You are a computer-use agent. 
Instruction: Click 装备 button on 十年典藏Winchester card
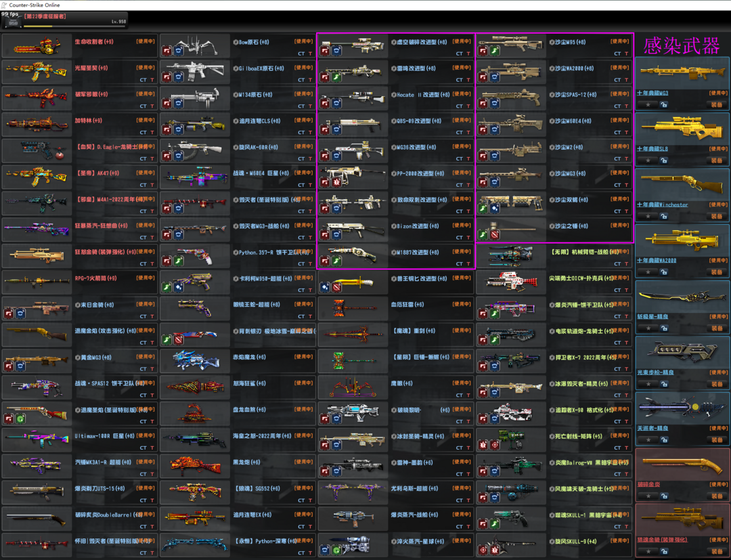[717, 217]
